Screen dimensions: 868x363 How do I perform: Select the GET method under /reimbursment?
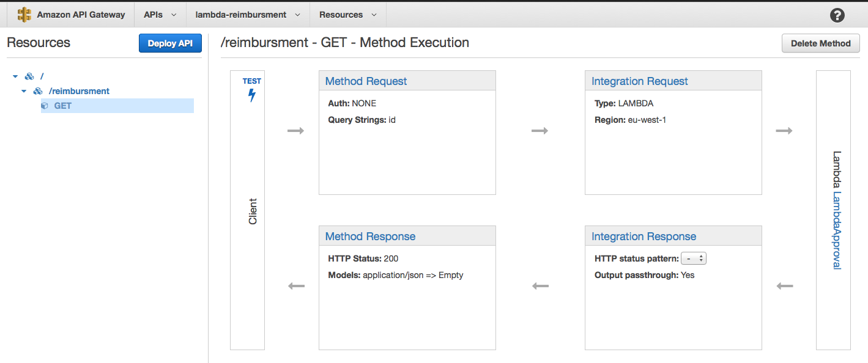pyautogui.click(x=64, y=105)
